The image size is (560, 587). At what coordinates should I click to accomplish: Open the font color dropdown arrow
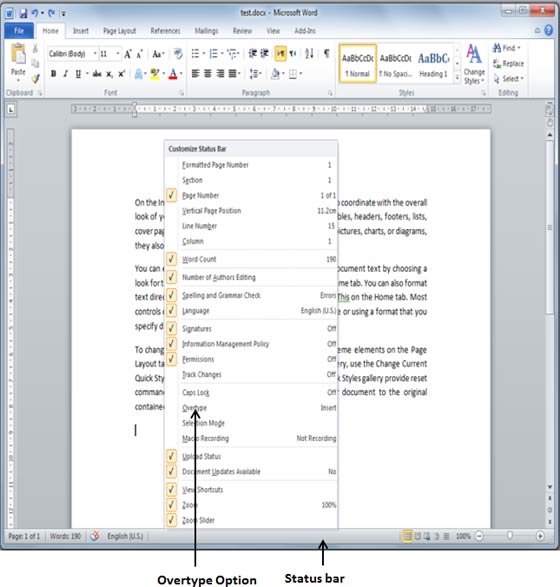pyautogui.click(x=181, y=74)
